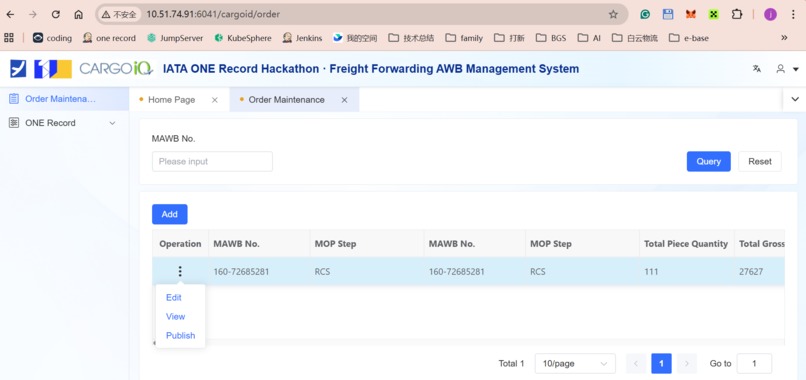Select Order Maintenance in sidebar

64,99
